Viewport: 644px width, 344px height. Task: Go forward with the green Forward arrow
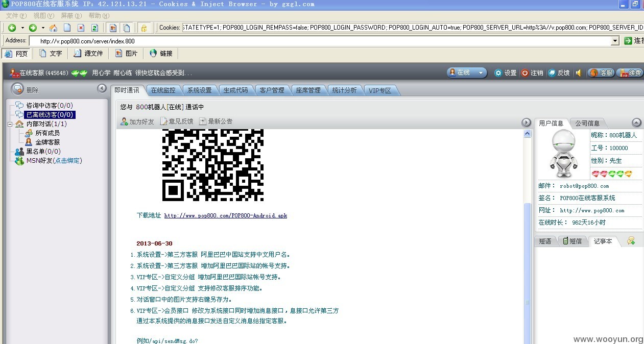33,28
